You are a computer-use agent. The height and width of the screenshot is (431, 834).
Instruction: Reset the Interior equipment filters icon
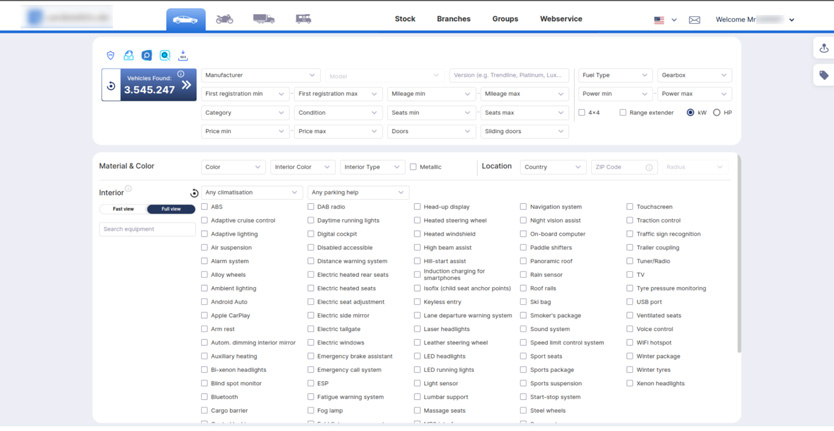194,193
